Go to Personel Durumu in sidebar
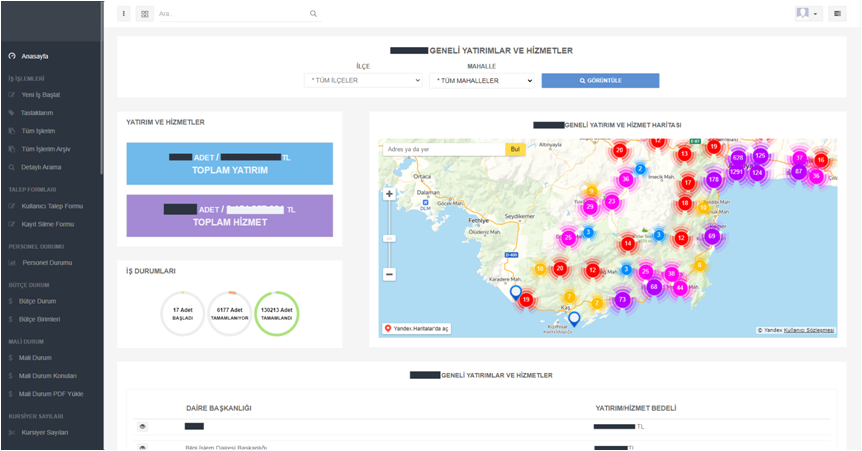This screenshot has width=862, height=451. (x=47, y=262)
